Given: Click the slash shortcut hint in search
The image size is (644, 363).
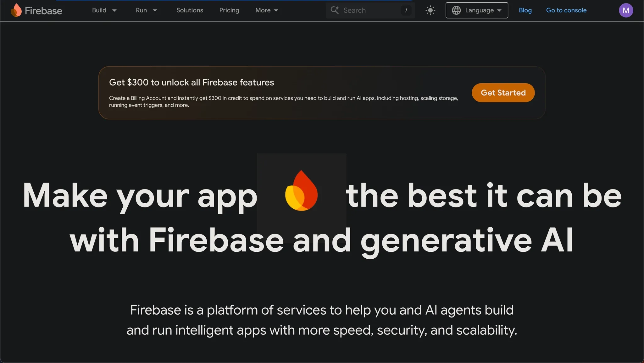Looking at the screenshot, I should (x=406, y=10).
